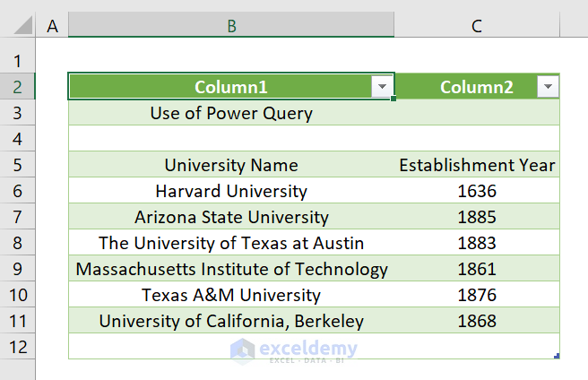The image size is (588, 380).
Task: Open the Column2 filter dropdown
Action: (548, 87)
